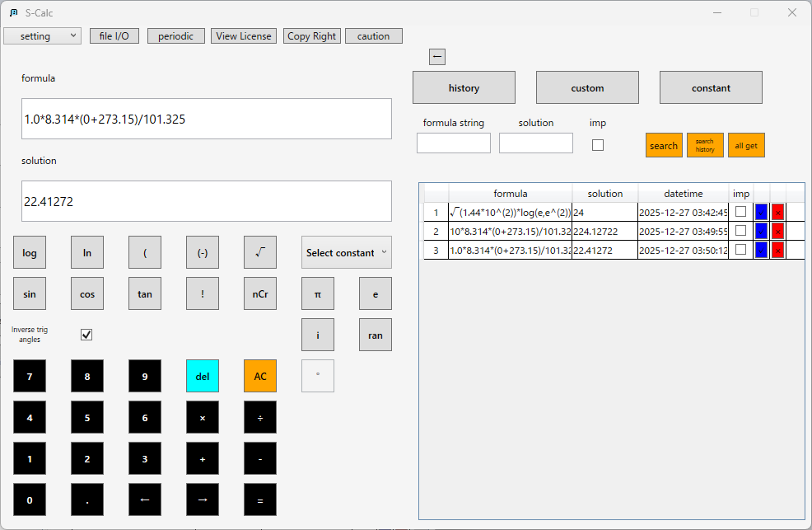Screen dimensions: 812x530
Task: Mark history row 3 as important
Action: (741, 250)
